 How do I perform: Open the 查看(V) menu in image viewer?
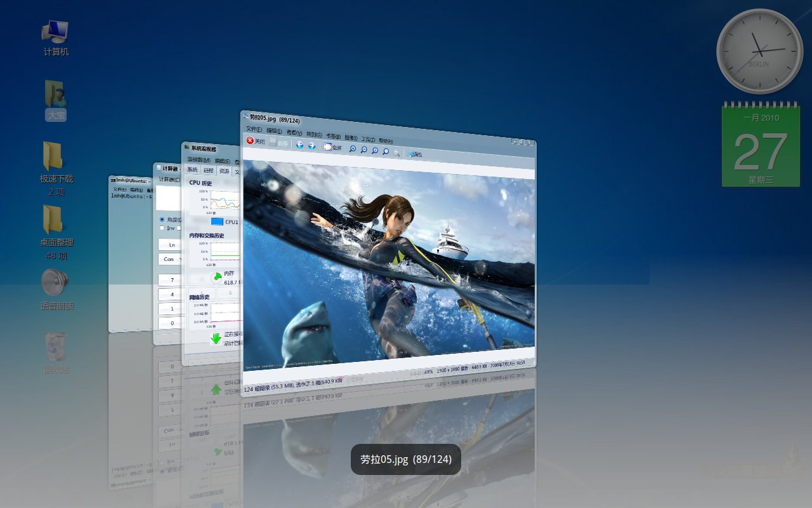pos(294,133)
